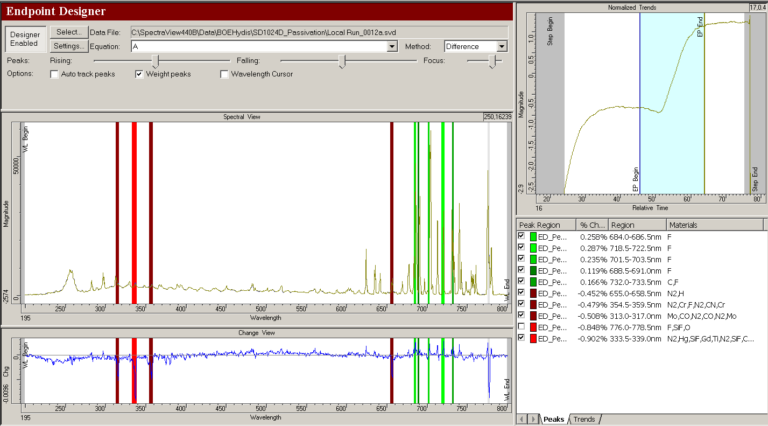Sort list by Materials column header

[x=700, y=225]
